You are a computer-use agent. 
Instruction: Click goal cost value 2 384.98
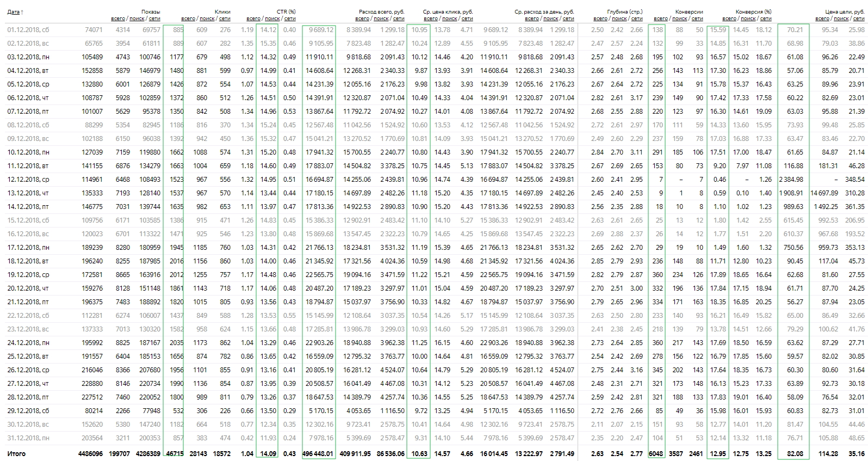(791, 180)
